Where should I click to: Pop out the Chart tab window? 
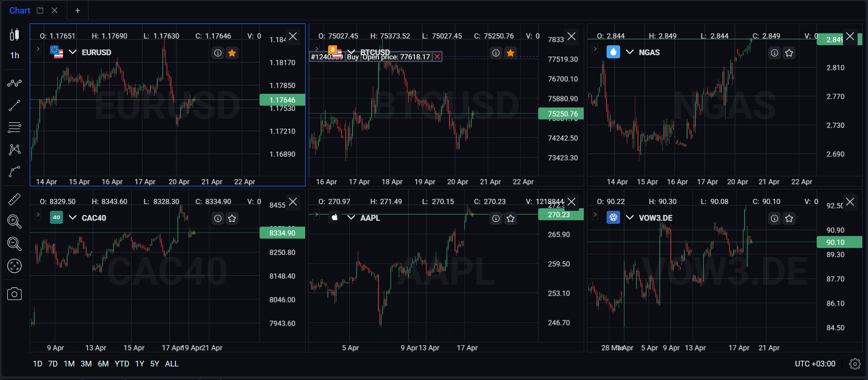point(40,10)
